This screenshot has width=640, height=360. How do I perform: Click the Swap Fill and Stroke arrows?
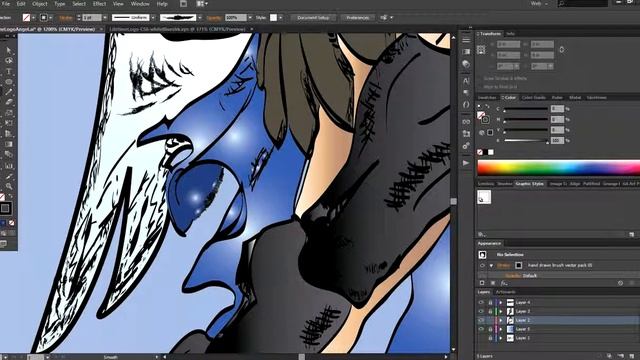tap(487, 106)
